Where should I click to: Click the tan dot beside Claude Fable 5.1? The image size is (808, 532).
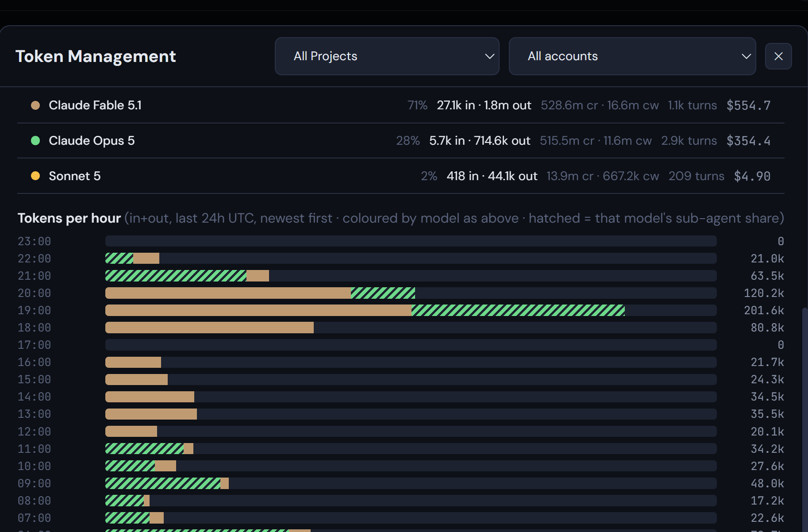[35, 105]
